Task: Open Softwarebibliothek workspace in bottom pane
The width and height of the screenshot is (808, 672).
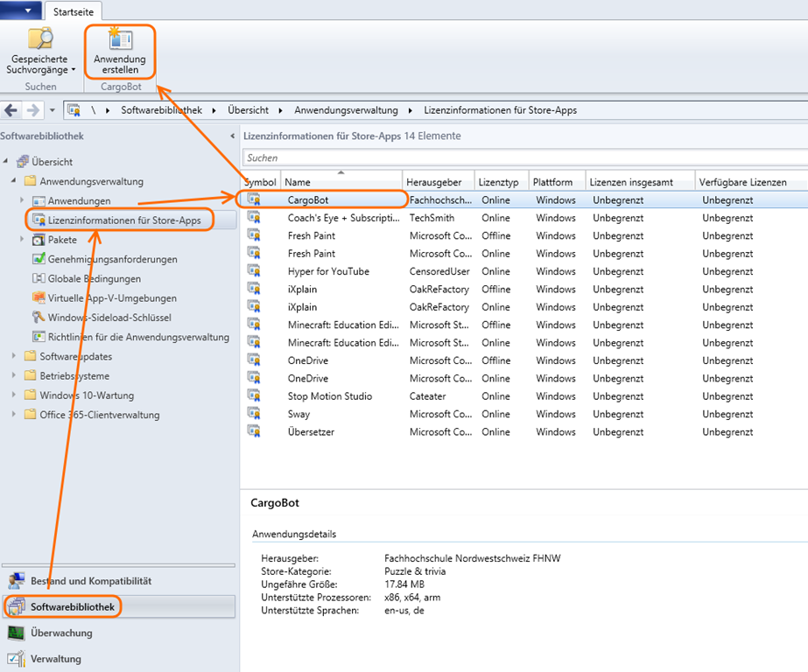Action: click(72, 606)
